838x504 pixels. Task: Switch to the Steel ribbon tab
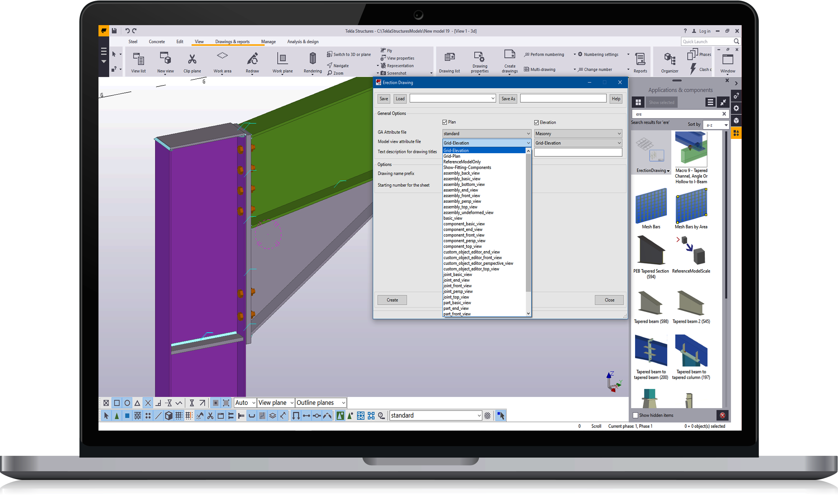pyautogui.click(x=133, y=42)
